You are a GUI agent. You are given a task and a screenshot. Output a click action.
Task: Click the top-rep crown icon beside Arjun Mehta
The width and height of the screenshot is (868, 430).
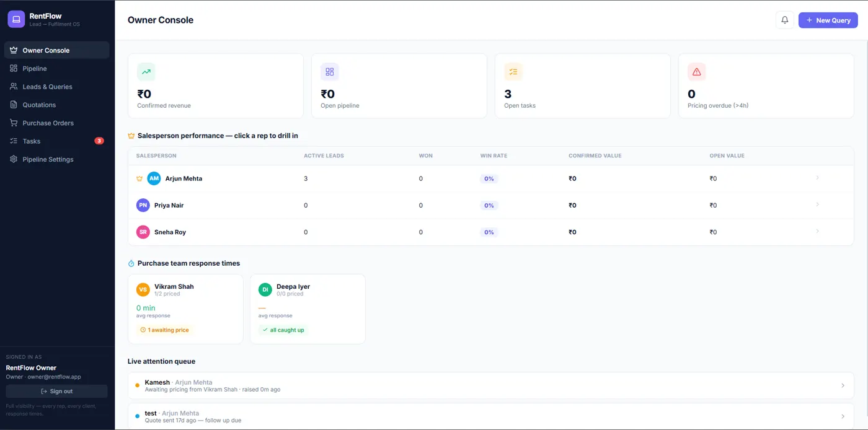point(139,178)
